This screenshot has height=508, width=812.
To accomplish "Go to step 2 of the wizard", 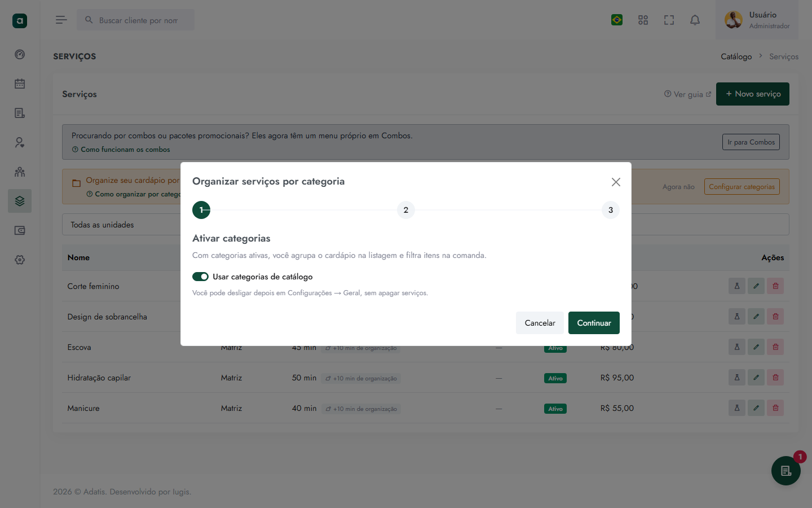I will coord(406,210).
